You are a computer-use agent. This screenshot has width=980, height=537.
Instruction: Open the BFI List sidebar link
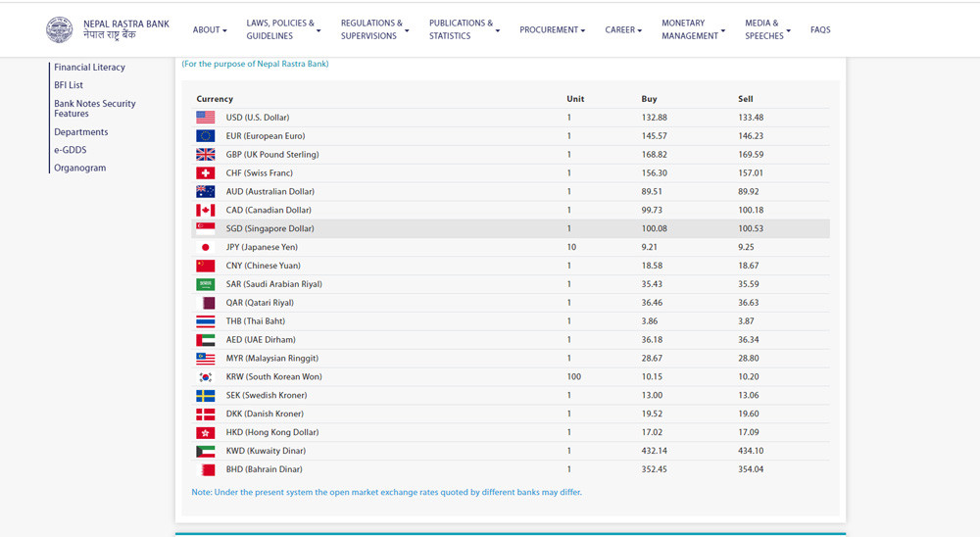(x=69, y=85)
